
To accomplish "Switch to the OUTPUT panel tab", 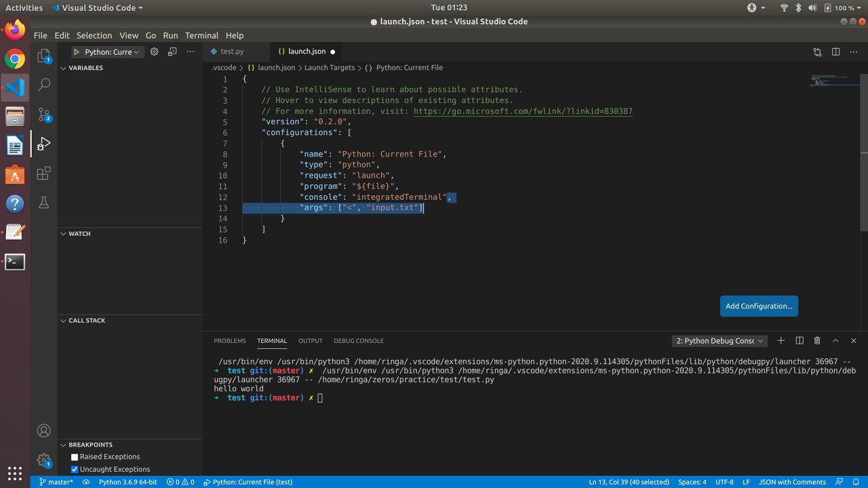I will [x=311, y=341].
